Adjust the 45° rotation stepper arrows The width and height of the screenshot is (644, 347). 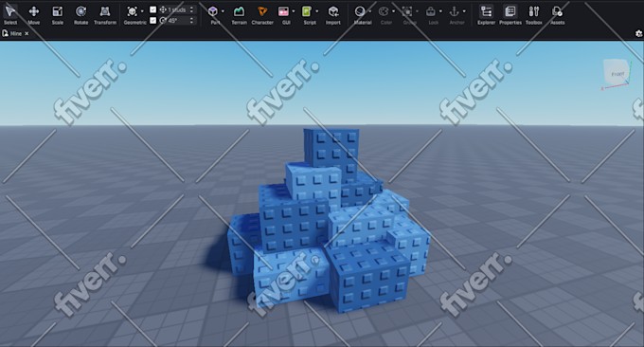[x=192, y=20]
